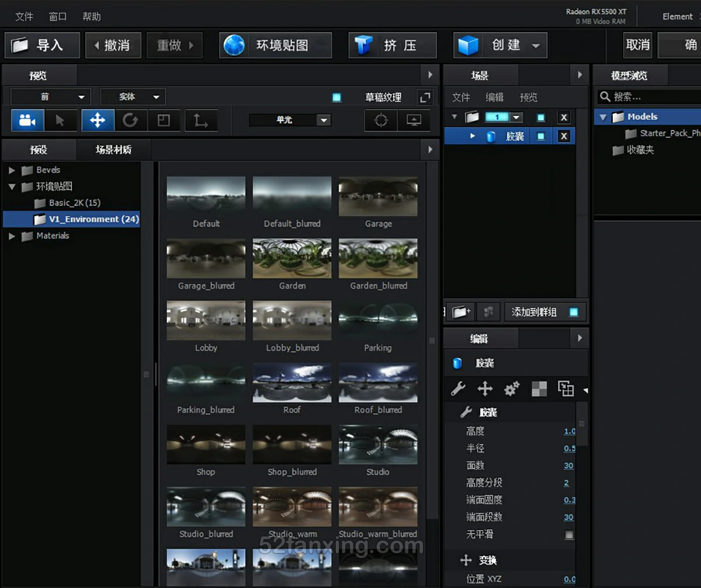
Task: Open the scene panel 编辑 menu
Action: pos(495,98)
